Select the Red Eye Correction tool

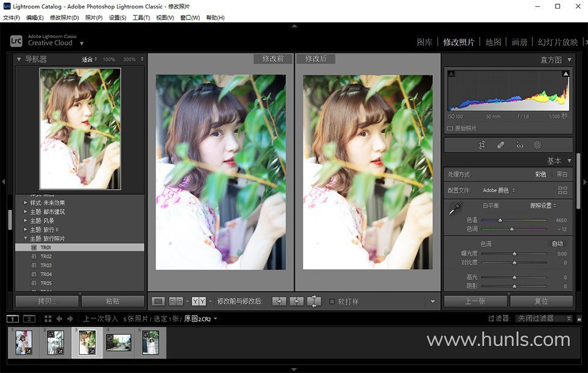[519, 145]
